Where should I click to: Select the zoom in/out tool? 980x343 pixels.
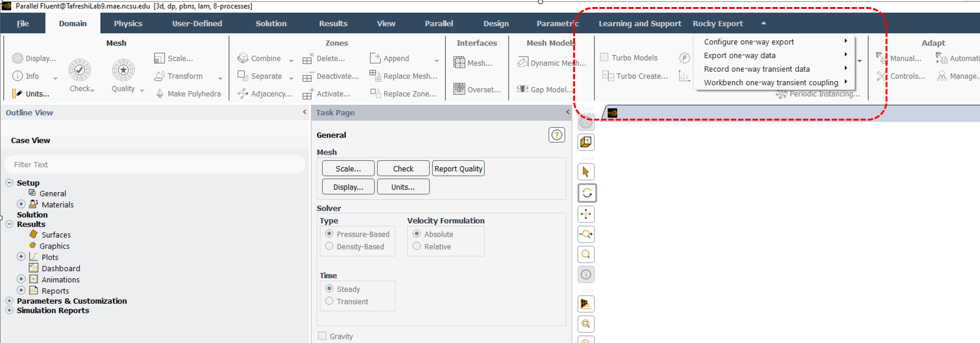(586, 234)
